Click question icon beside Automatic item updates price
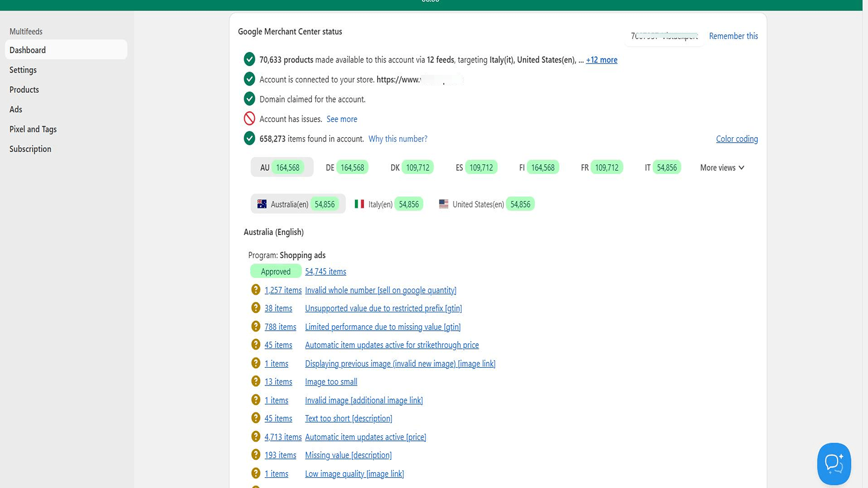 click(x=256, y=436)
